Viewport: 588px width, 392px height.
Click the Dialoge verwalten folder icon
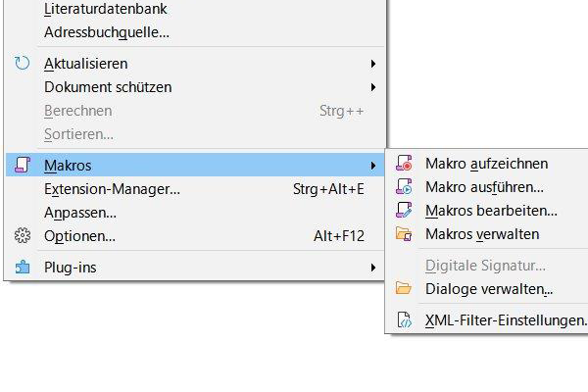click(x=403, y=289)
